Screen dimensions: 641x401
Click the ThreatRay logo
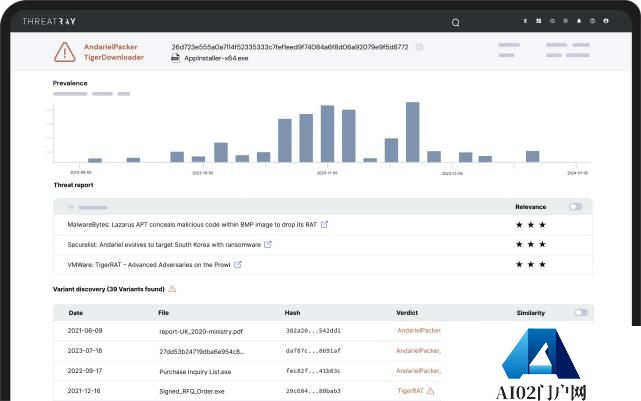pyautogui.click(x=49, y=21)
